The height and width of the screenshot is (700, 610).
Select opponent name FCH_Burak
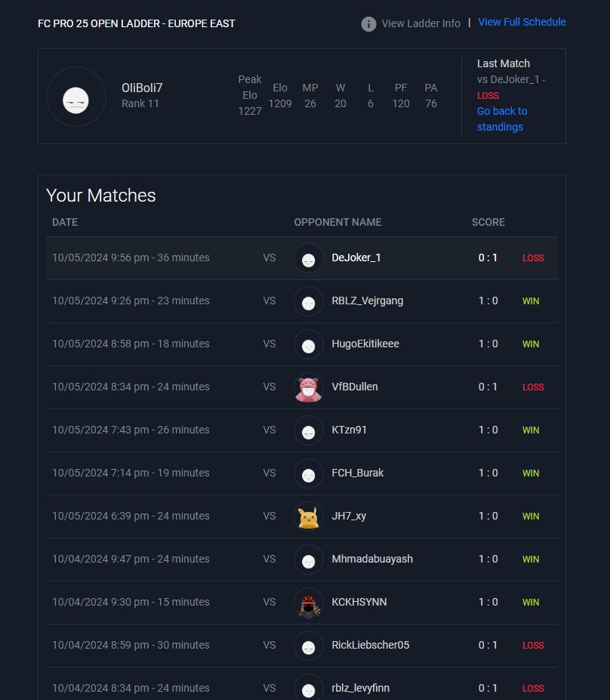tap(357, 473)
